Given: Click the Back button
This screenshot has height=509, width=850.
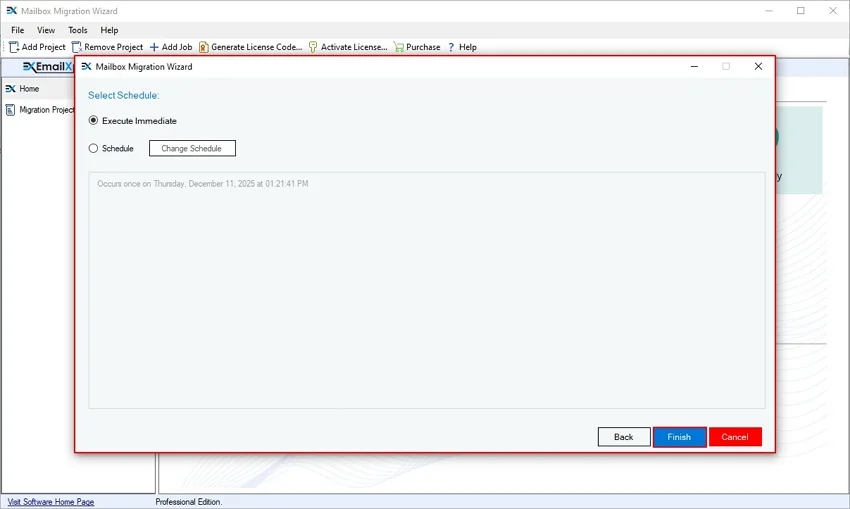Looking at the screenshot, I should (x=624, y=437).
